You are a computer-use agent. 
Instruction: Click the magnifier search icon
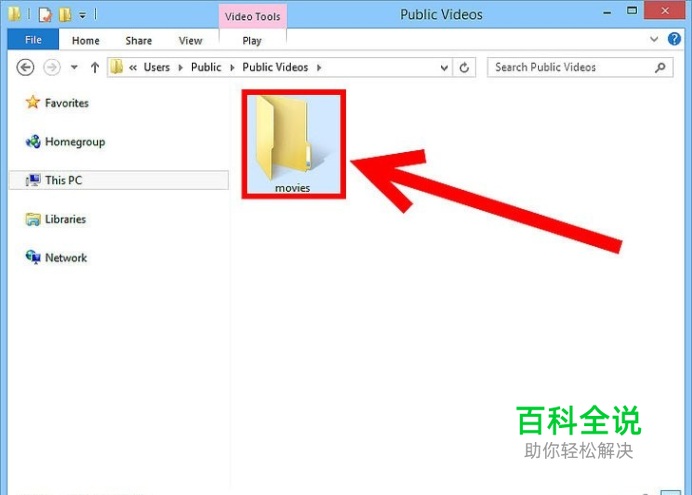pos(660,68)
